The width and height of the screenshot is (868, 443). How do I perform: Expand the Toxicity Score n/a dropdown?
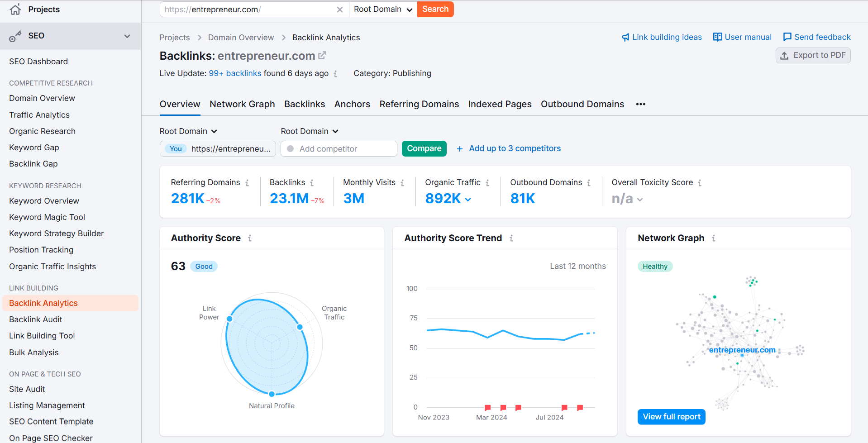(640, 200)
